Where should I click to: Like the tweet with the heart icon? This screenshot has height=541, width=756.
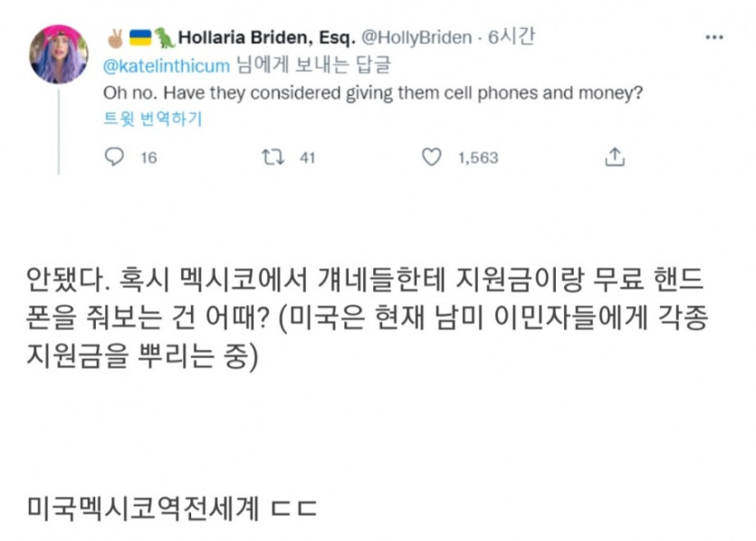pyautogui.click(x=432, y=157)
